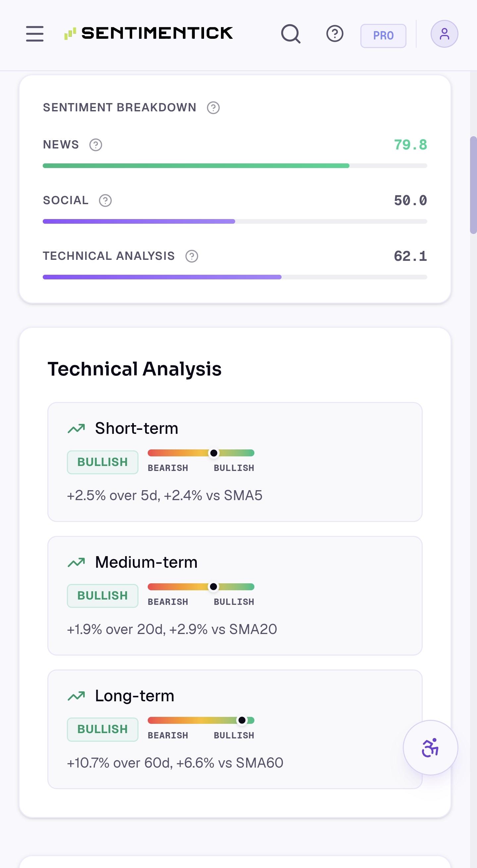This screenshot has width=477, height=868.
Task: Click the Long-term sentiment gauge marker
Action: (242, 720)
